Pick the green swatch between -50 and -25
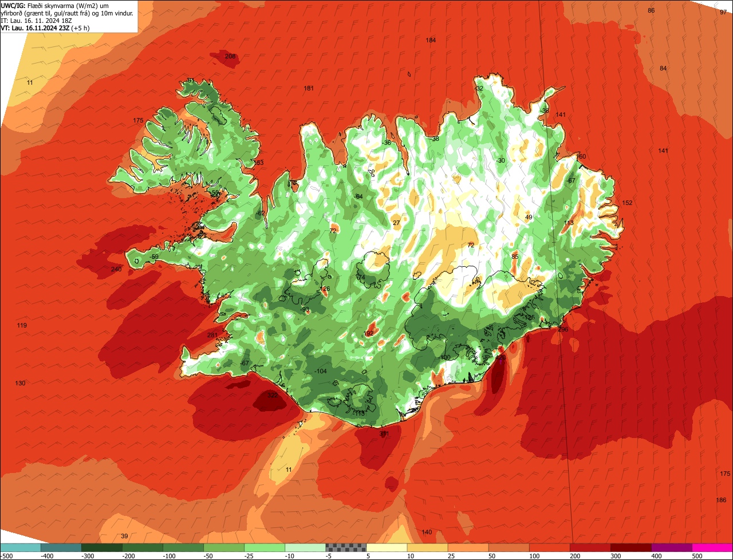Screen dimensions: 733x560 (224, 547)
